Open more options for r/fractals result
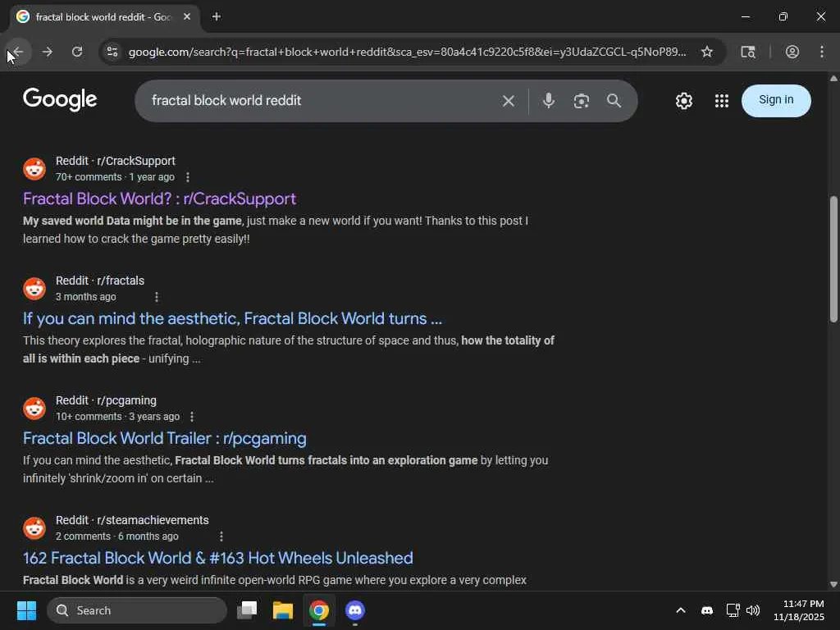This screenshot has height=630, width=840. (157, 297)
